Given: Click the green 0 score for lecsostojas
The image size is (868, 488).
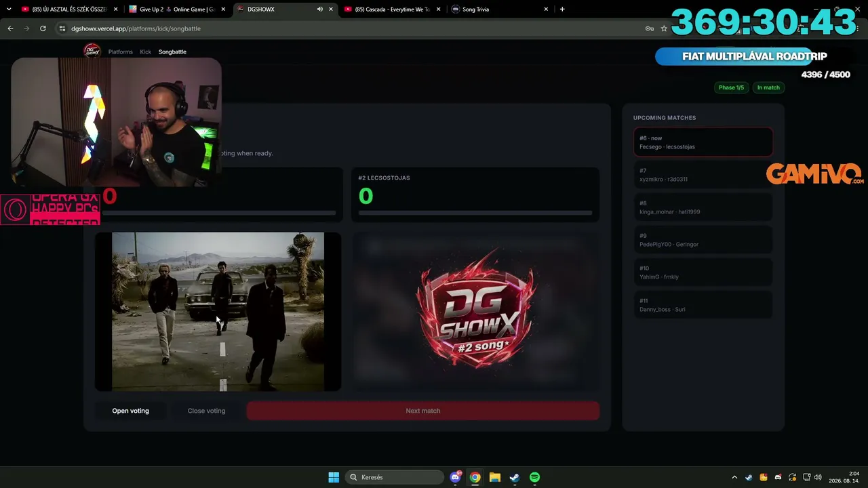Looking at the screenshot, I should pos(366,197).
